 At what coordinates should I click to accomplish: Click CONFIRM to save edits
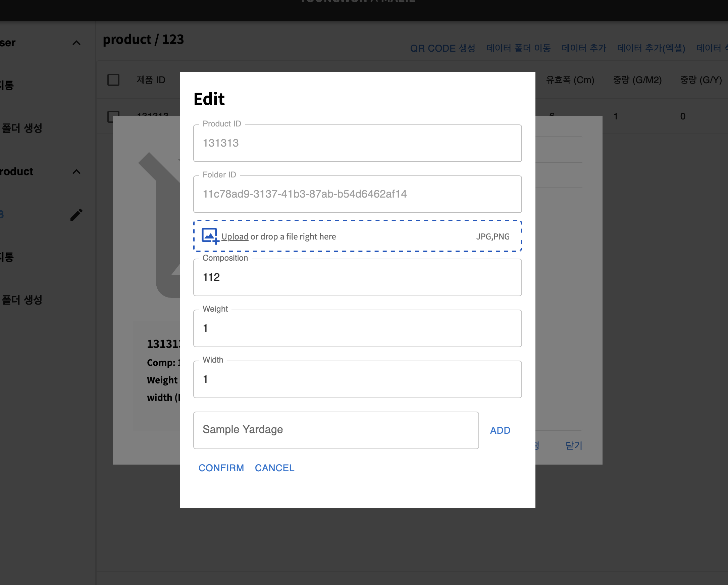221,467
